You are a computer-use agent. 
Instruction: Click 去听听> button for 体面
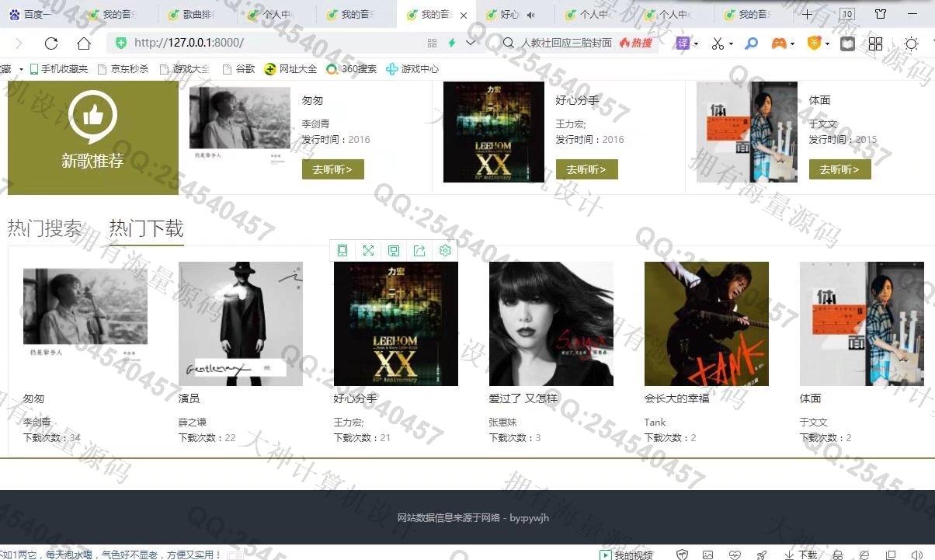coord(839,169)
